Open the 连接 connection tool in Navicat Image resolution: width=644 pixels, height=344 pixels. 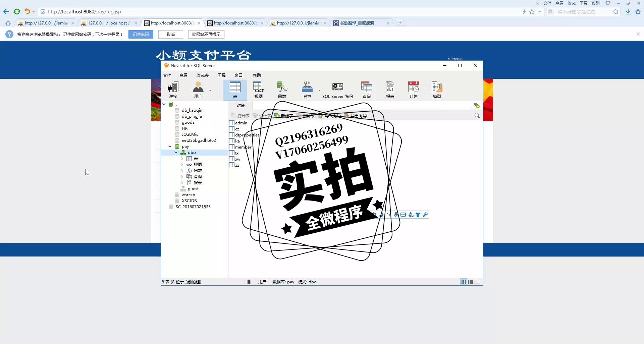(x=173, y=90)
